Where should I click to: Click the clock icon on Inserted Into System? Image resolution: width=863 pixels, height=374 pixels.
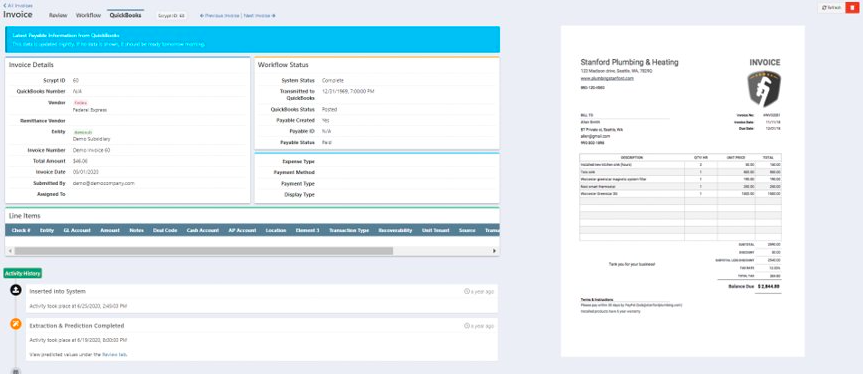[467, 292]
